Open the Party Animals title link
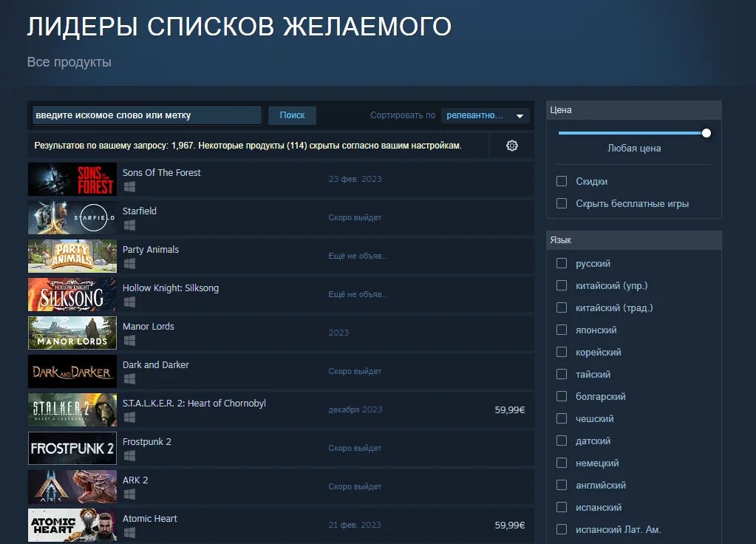This screenshot has height=544, width=756. click(151, 250)
